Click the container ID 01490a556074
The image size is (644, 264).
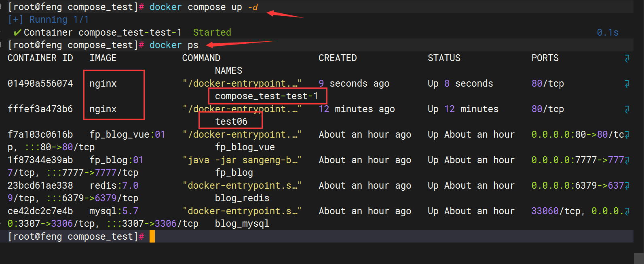pyautogui.click(x=40, y=84)
